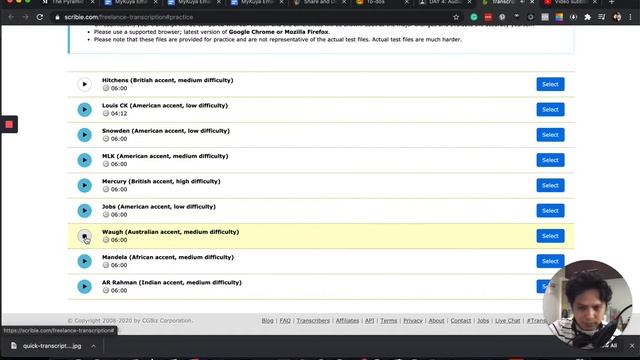Image resolution: width=640 pixels, height=360 pixels.
Task: Open the Blog footer link
Action: point(267,320)
